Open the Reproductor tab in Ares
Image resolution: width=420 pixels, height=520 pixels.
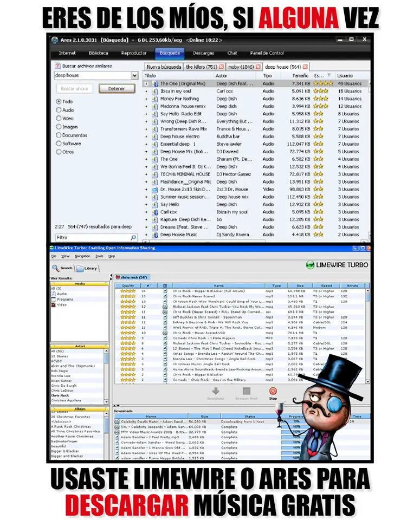point(134,53)
